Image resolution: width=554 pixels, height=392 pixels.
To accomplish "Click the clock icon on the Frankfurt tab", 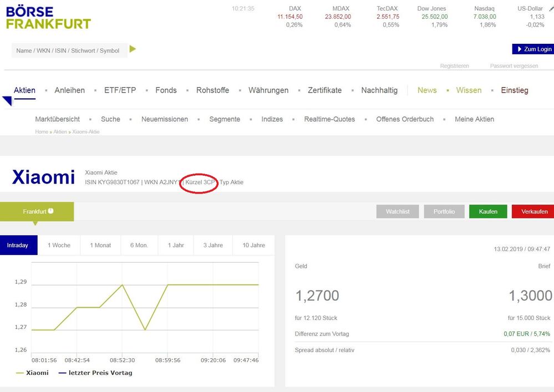I will [51, 211].
